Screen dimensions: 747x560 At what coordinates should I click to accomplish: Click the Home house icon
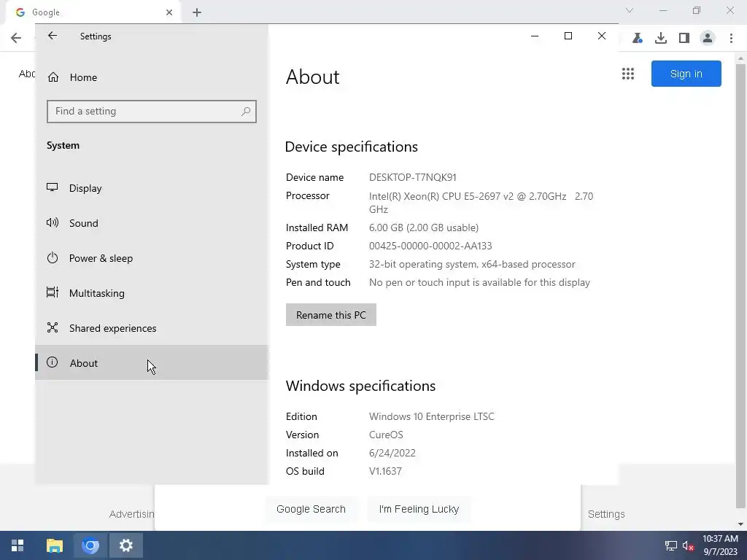[x=53, y=77]
